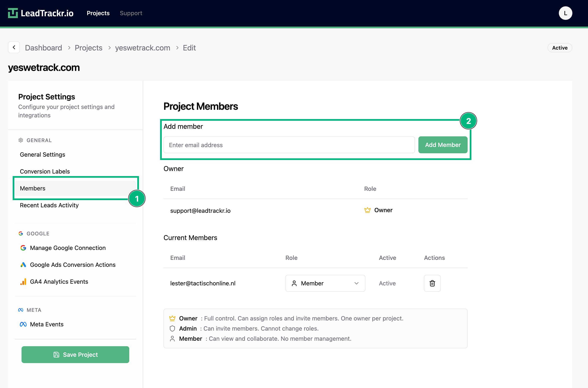Click the Meta infinity icon beside Meta Events

click(x=23, y=324)
